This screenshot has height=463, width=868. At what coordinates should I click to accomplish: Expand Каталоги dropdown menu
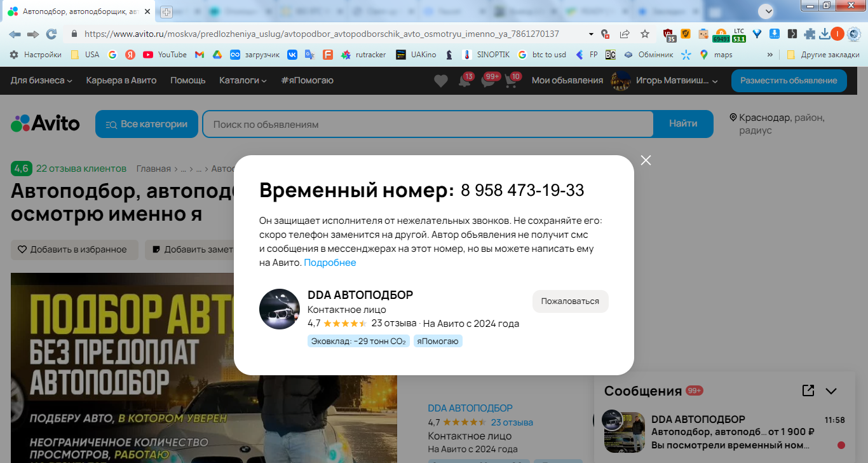tap(243, 81)
